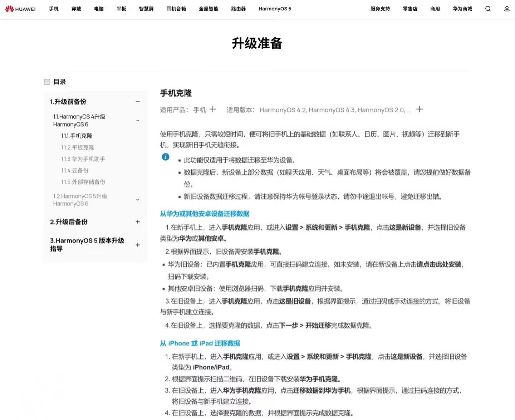Viewport: 515px width, 420px height.
Task: Open the 平板 menu
Action: click(121, 9)
